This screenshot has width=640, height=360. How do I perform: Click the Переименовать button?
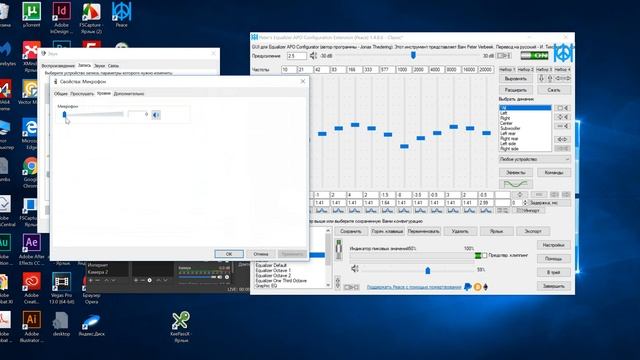[424, 231]
